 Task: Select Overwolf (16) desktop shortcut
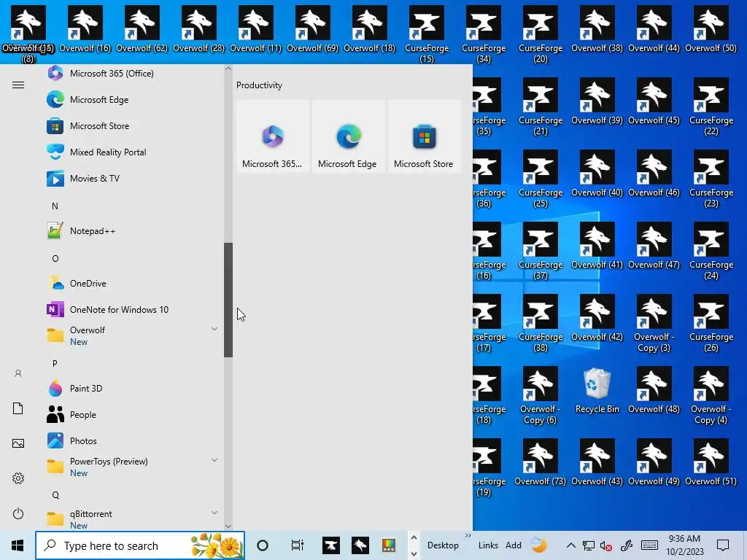(x=85, y=28)
